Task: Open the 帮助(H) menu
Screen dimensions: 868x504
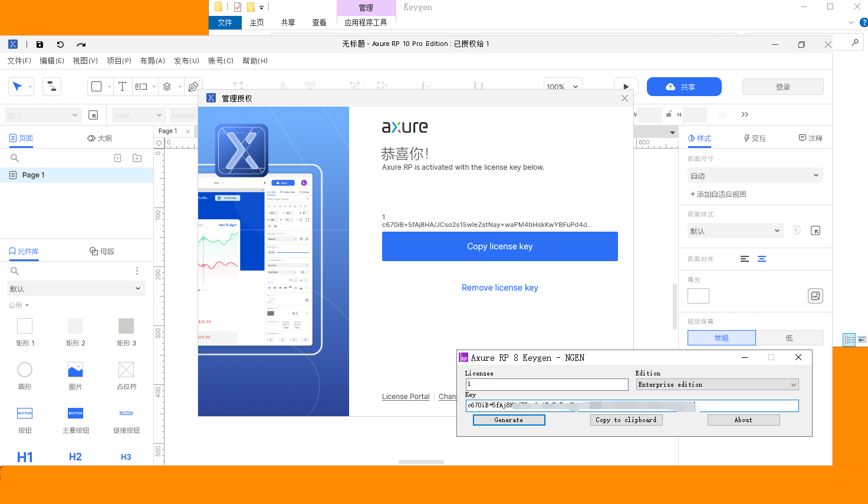Action: click(x=255, y=61)
